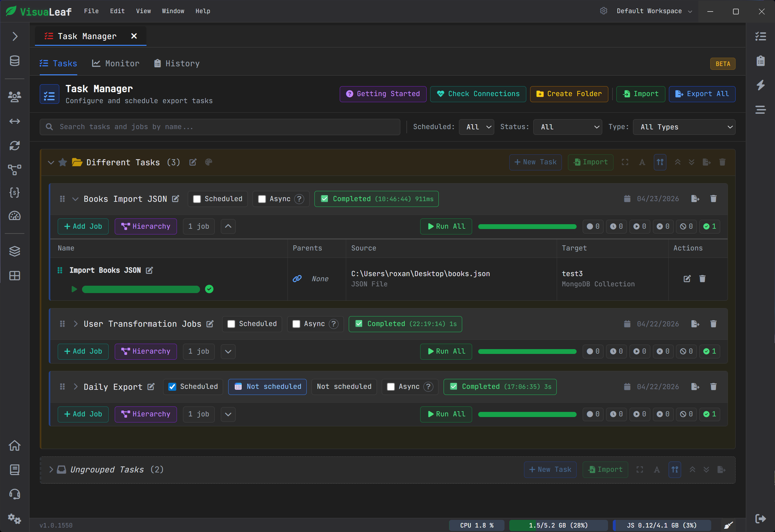This screenshot has width=775, height=532.
Task: Open the Type filter dropdown
Action: coord(684,127)
